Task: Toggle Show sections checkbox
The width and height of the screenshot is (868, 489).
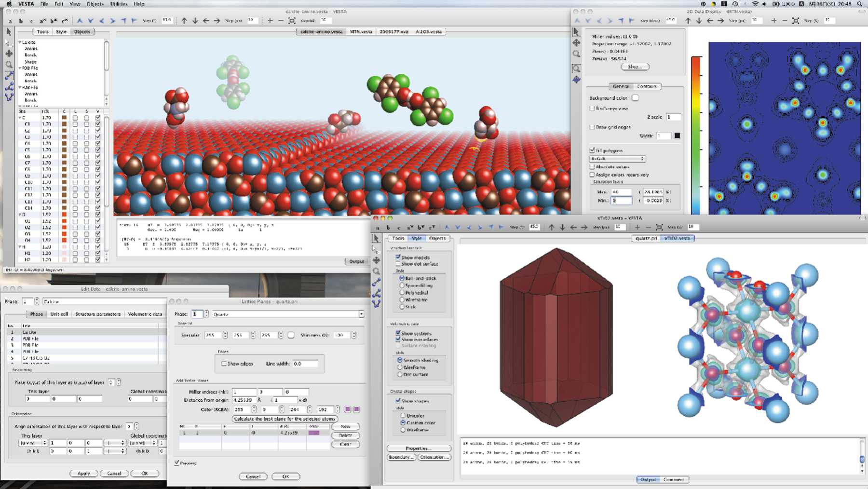Action: point(398,333)
